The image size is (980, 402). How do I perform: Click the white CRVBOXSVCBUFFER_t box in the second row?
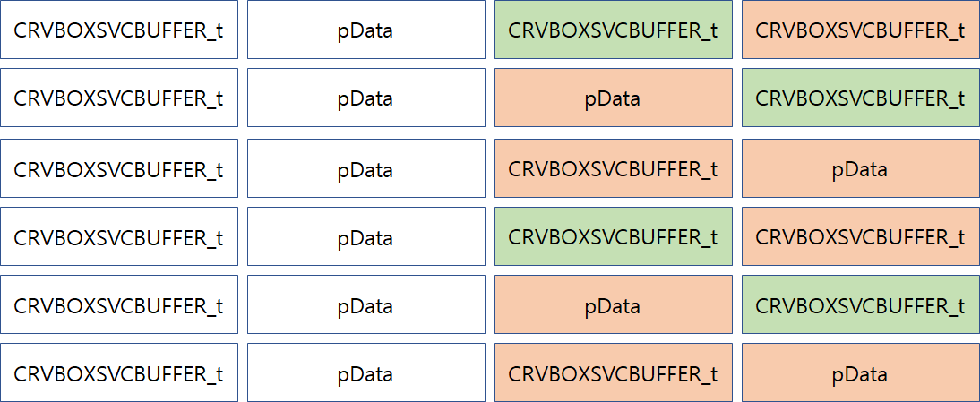(x=119, y=98)
